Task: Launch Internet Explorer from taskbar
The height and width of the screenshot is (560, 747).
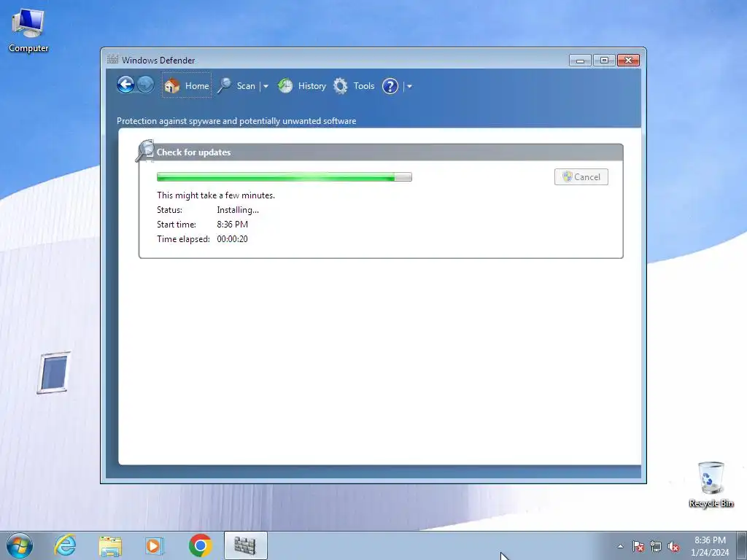Action: tap(65, 545)
